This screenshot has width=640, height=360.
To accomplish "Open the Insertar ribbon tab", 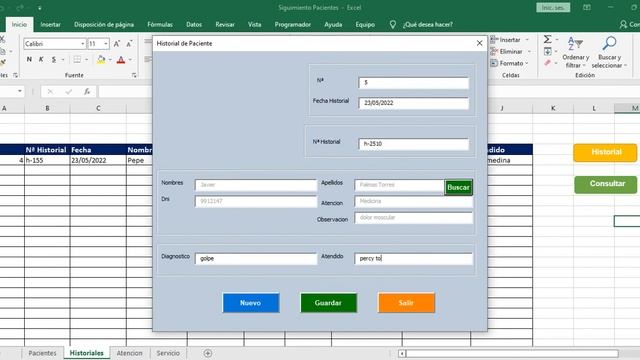I will pyautogui.click(x=51, y=24).
